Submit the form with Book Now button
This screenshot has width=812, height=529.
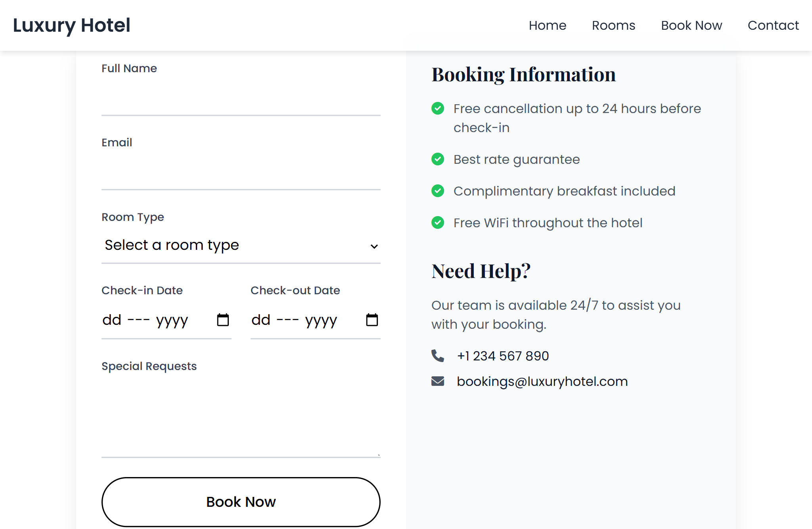coord(241,502)
